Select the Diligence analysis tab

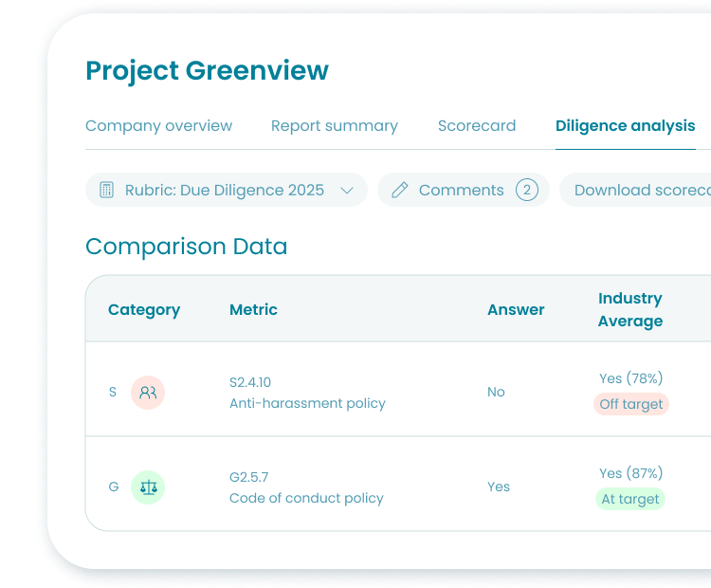pos(626,126)
